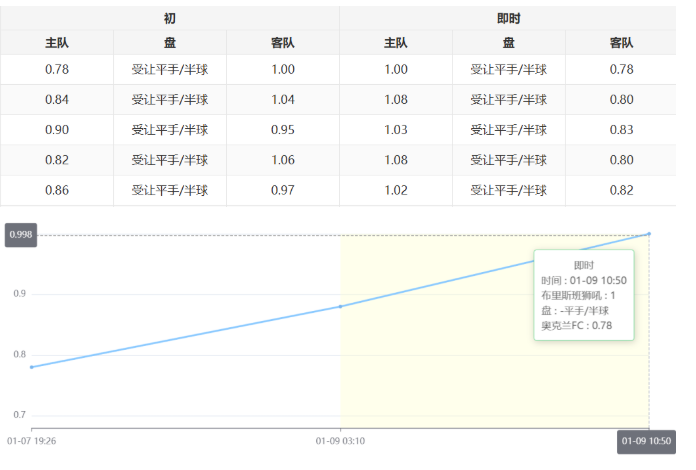Click 主队 column header under 初
This screenshot has width=696, height=470.
pyautogui.click(x=57, y=43)
